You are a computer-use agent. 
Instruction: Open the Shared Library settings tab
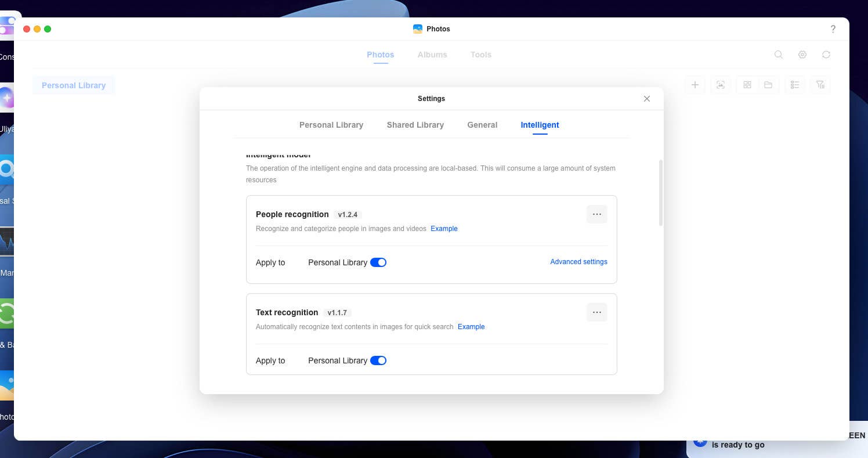pos(415,125)
